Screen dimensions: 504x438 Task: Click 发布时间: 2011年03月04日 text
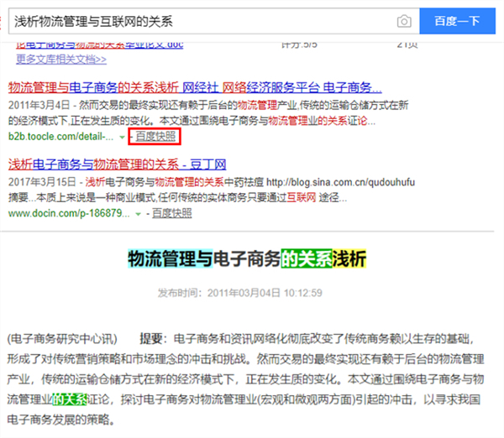pos(239,293)
